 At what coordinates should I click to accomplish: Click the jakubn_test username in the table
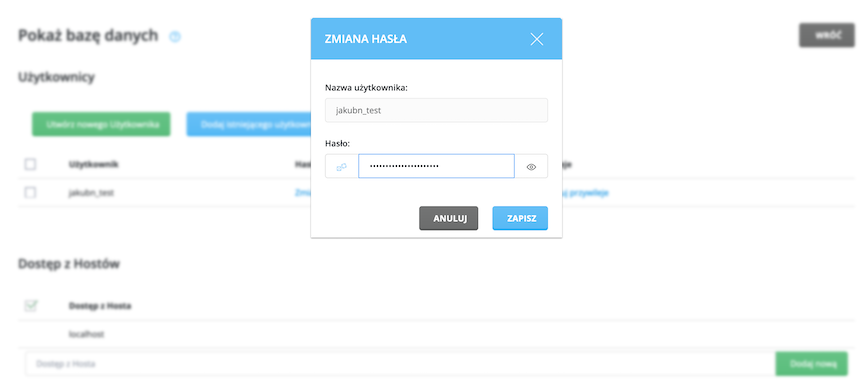click(91, 193)
